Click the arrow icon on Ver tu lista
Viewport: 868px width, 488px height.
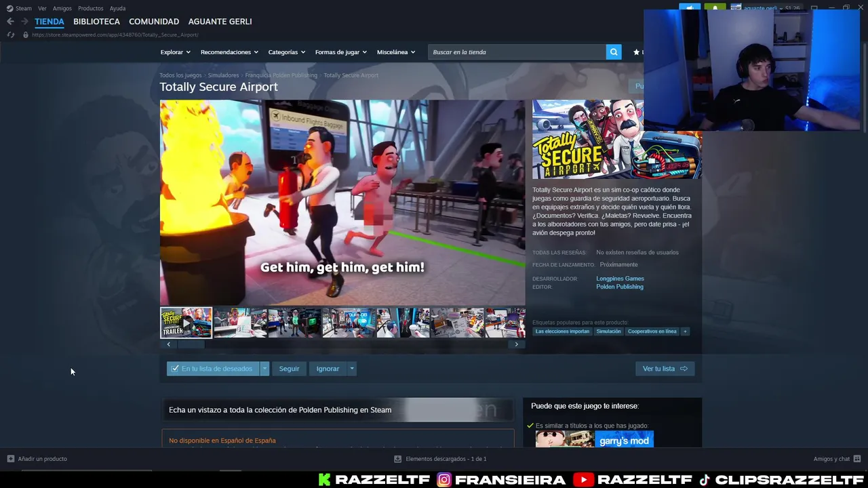pyautogui.click(x=684, y=369)
